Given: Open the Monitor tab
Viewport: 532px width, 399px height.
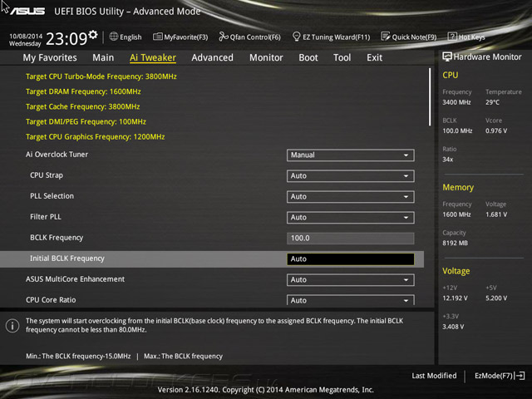Looking at the screenshot, I should tap(266, 57).
